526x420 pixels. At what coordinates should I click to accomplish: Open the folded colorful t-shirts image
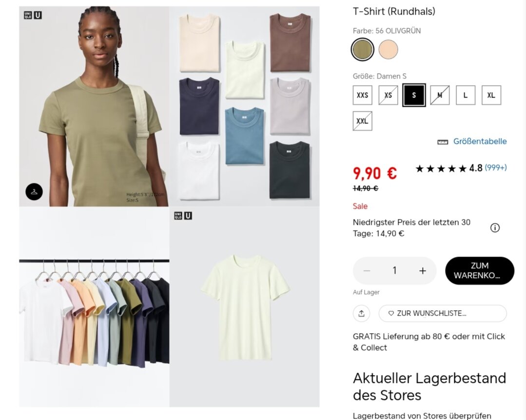pos(245,106)
